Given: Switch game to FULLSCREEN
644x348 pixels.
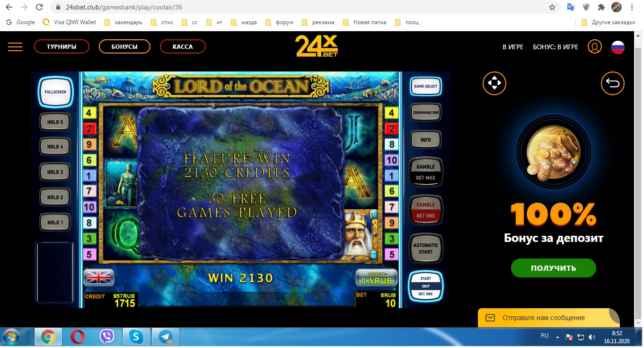Looking at the screenshot, I should click(55, 92).
